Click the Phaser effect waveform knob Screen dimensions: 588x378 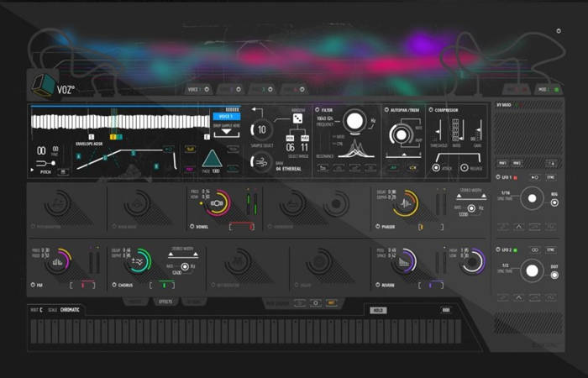(x=406, y=202)
